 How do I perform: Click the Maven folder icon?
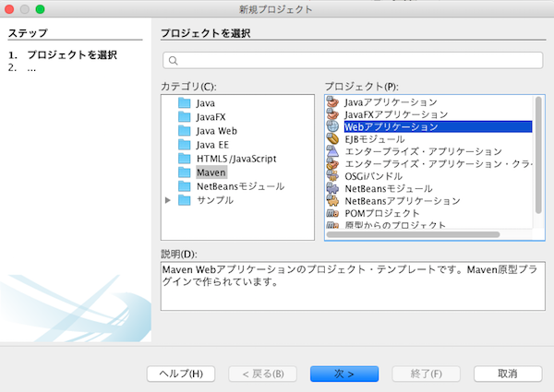(184, 172)
